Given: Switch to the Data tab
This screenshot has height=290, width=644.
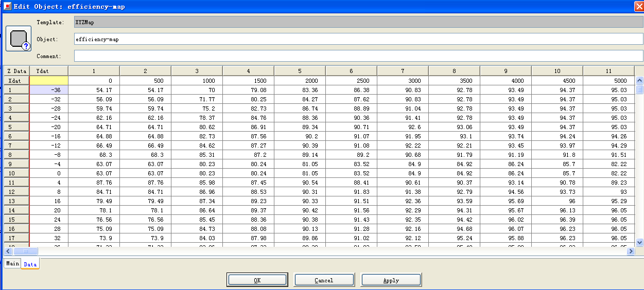Looking at the screenshot, I should click(30, 264).
